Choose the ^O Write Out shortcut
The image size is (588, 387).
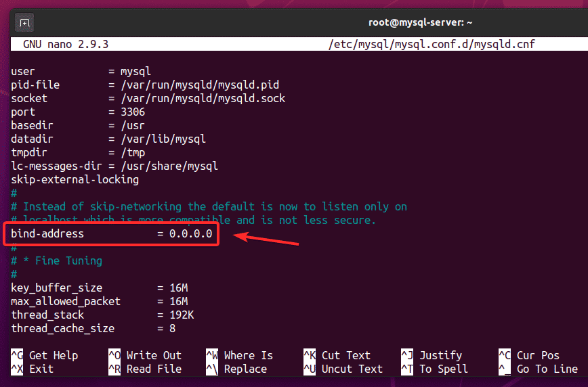coord(145,355)
